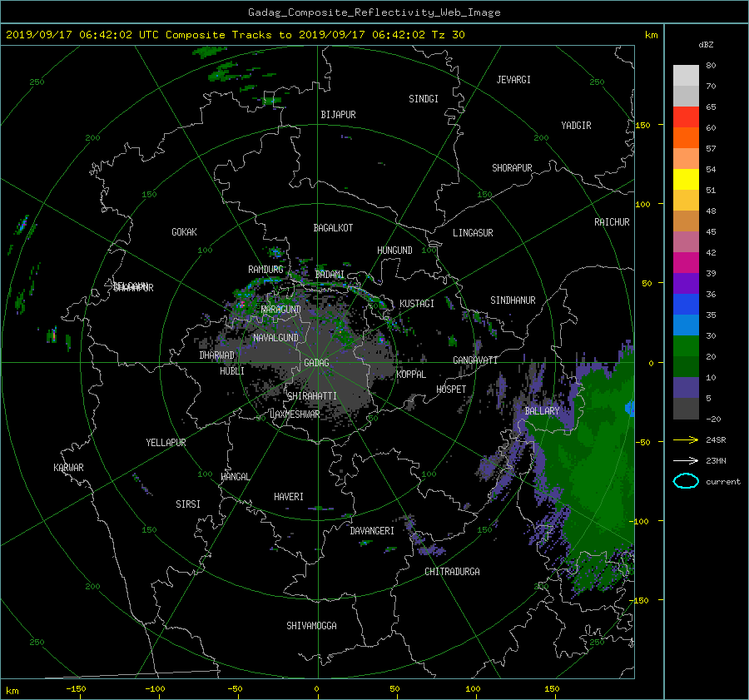Click the GOKAK city label
Viewport: 749px width, 700px height.
click(x=184, y=232)
